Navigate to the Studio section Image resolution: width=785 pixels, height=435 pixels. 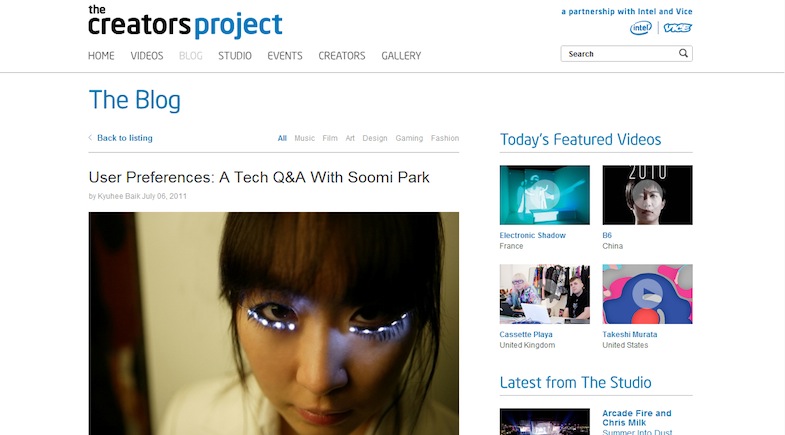tap(235, 56)
